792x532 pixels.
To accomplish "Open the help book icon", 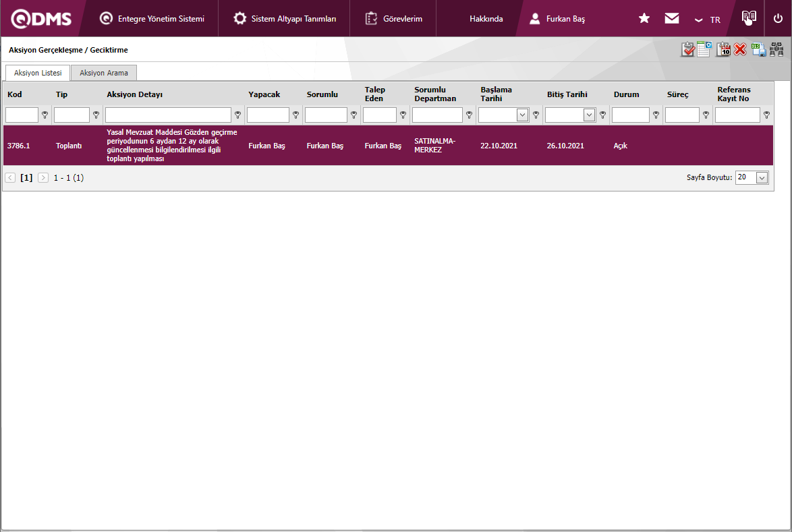I will point(749,18).
